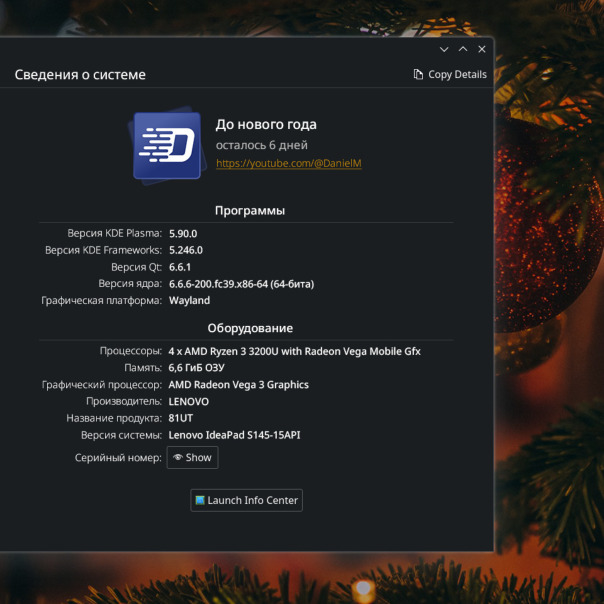
Task: Launch Info Center
Action: (247, 500)
